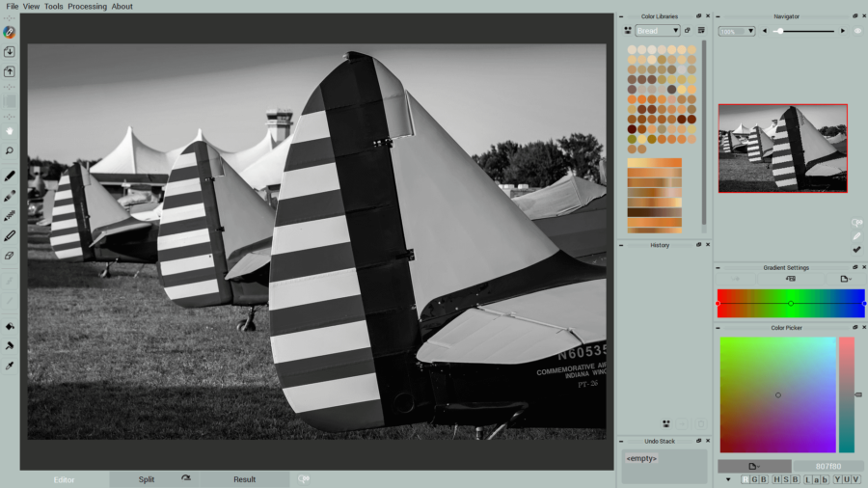The width and height of the screenshot is (868, 488).
Task: Click the gradient bar middle stop handle
Action: [x=791, y=303]
